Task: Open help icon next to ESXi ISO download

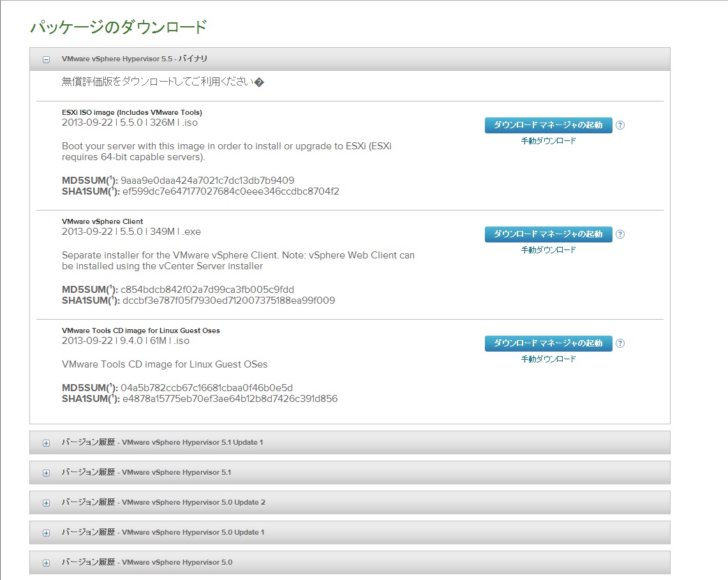Action: (620, 125)
